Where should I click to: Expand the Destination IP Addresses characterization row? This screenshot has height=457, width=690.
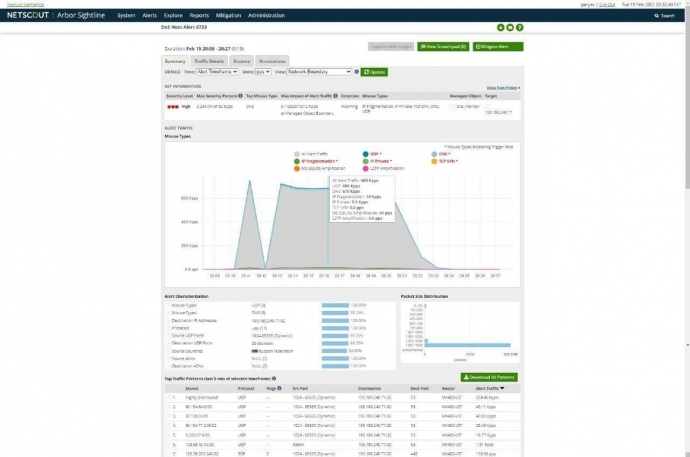[x=168, y=321]
